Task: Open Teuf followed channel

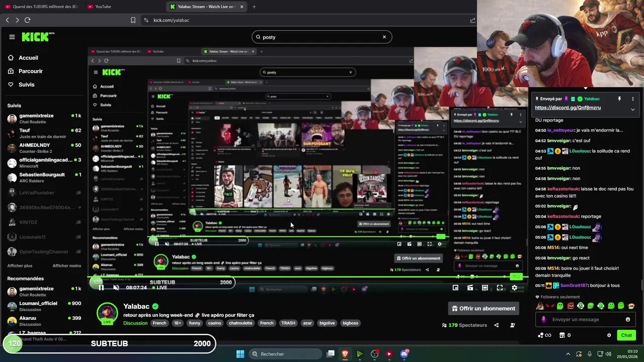Action: [44, 133]
